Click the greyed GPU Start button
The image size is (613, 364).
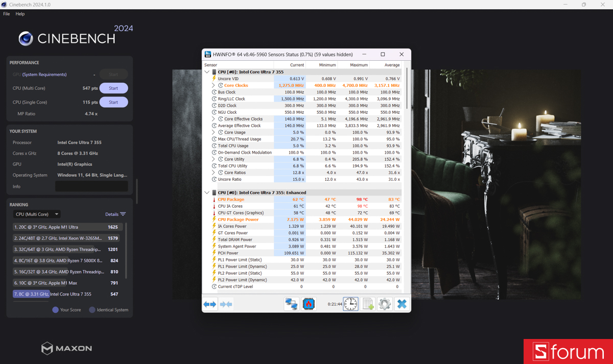[x=113, y=75]
